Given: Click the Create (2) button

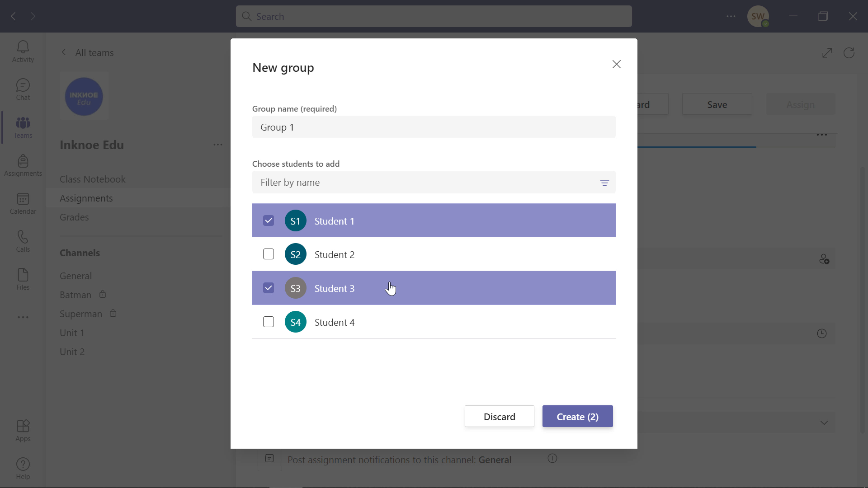Looking at the screenshot, I should point(578,417).
